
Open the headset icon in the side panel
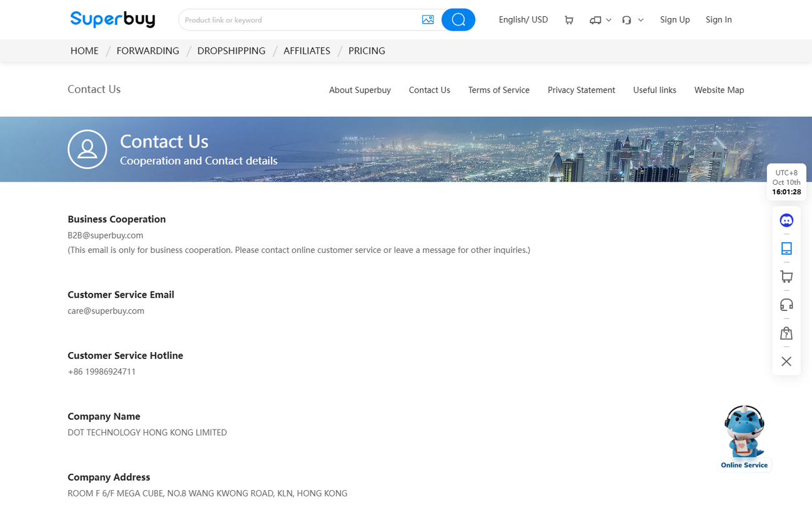tap(786, 305)
